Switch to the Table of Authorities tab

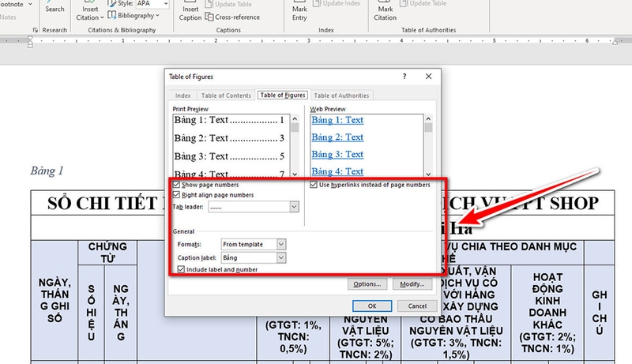pos(342,96)
